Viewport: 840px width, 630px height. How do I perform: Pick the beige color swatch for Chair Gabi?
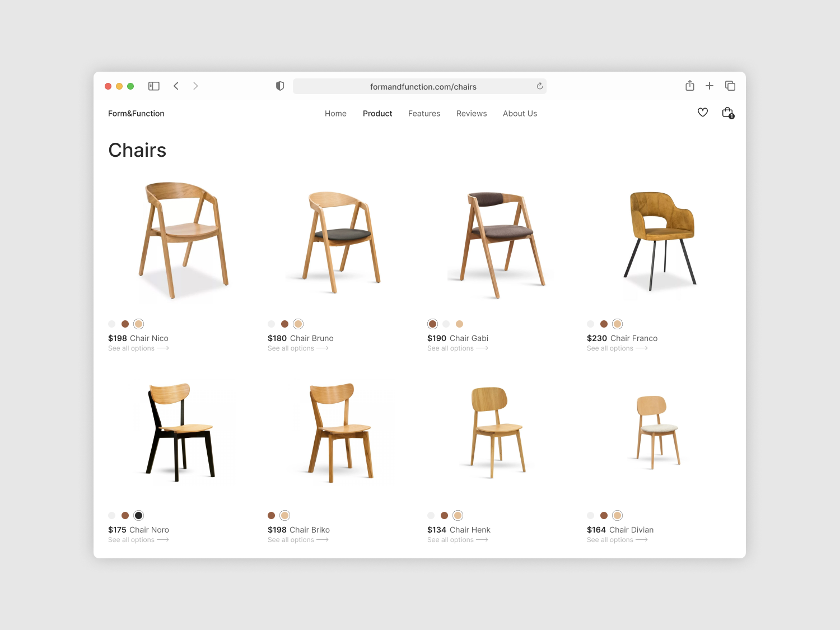(x=460, y=324)
